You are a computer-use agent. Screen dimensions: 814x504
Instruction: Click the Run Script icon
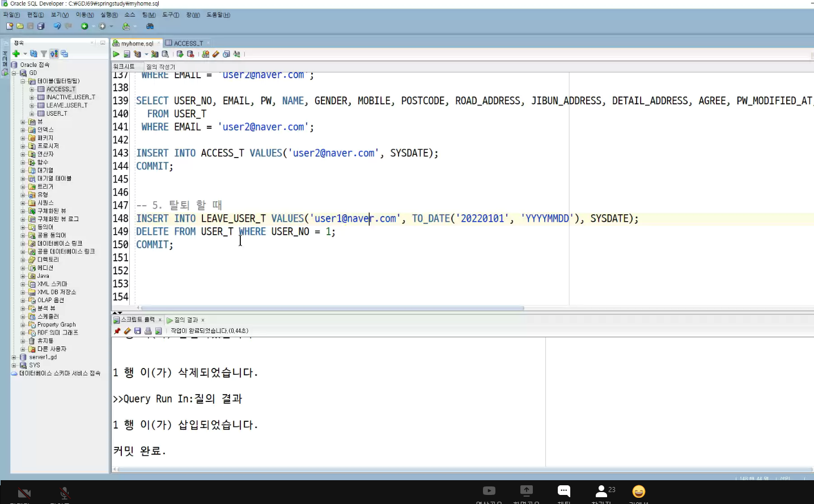127,54
